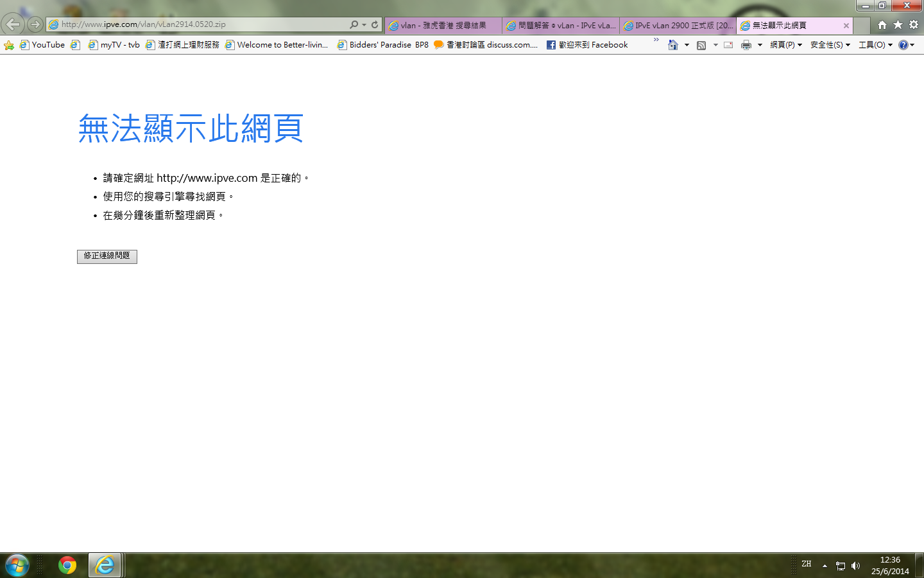The width and height of the screenshot is (924, 578).
Task: Open the 網頁(P) menu
Action: [x=786, y=45]
